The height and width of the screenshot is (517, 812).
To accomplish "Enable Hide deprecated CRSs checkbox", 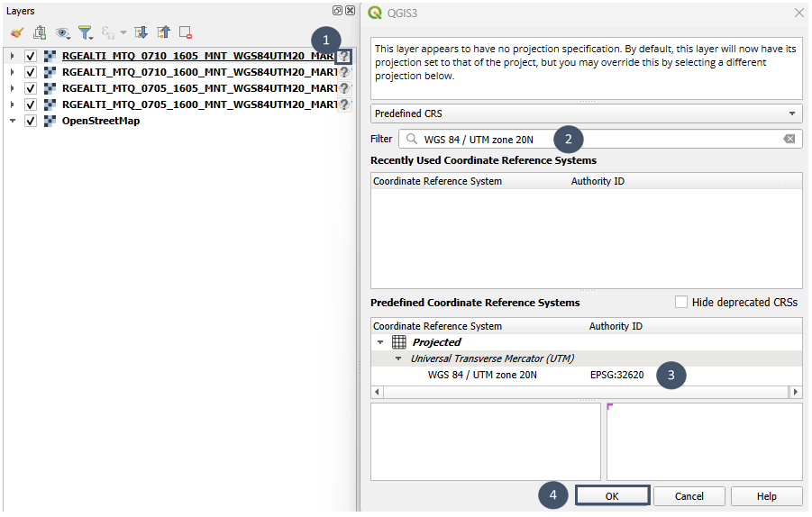I will coord(681,303).
